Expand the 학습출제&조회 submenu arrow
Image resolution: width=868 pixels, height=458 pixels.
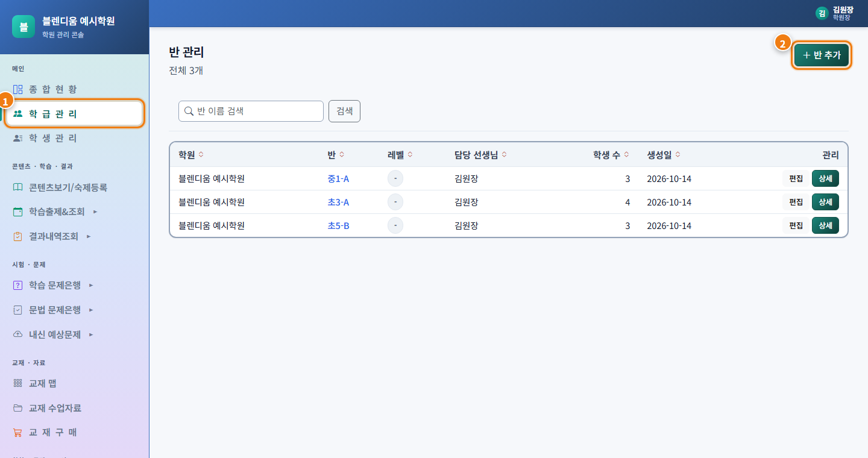(x=95, y=212)
